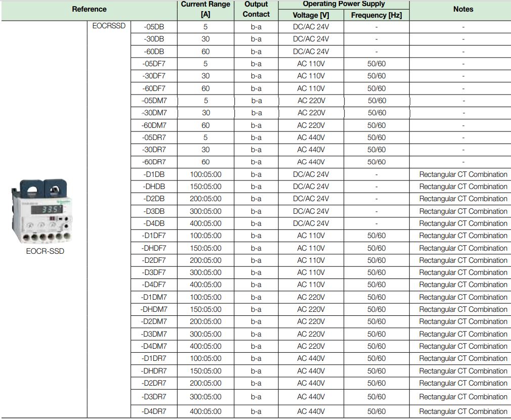Select the -D4DB reference cell
This screenshot has width=511, height=420.
coord(154,223)
